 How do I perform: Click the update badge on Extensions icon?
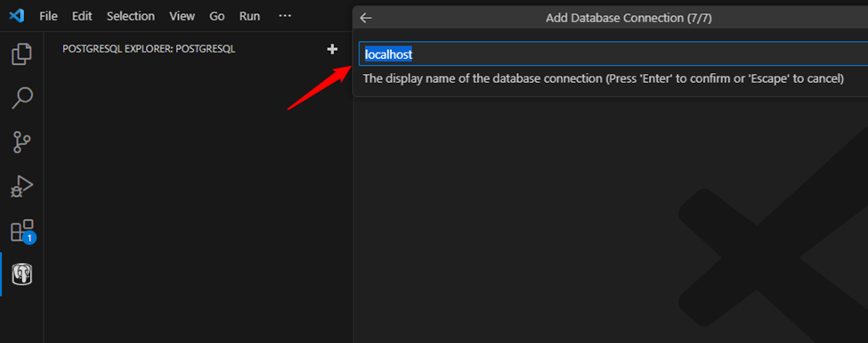point(30,238)
